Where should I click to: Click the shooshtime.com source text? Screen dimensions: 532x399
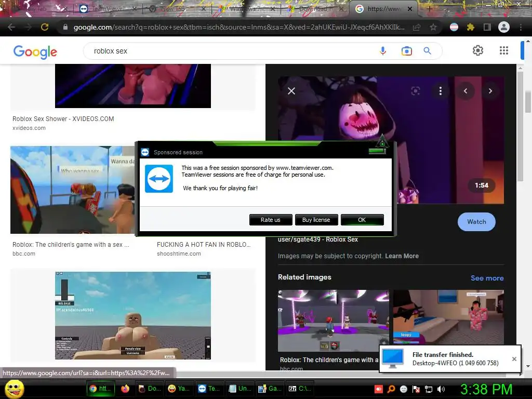coord(179,254)
